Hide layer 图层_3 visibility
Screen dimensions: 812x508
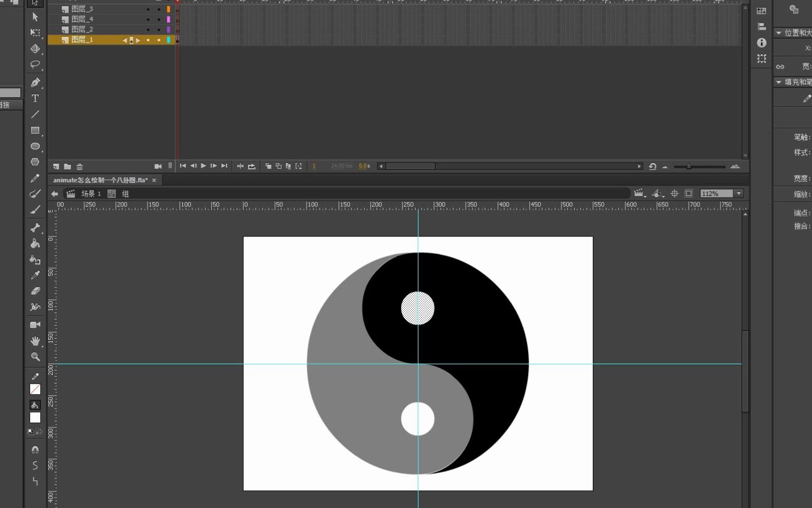tap(148, 9)
